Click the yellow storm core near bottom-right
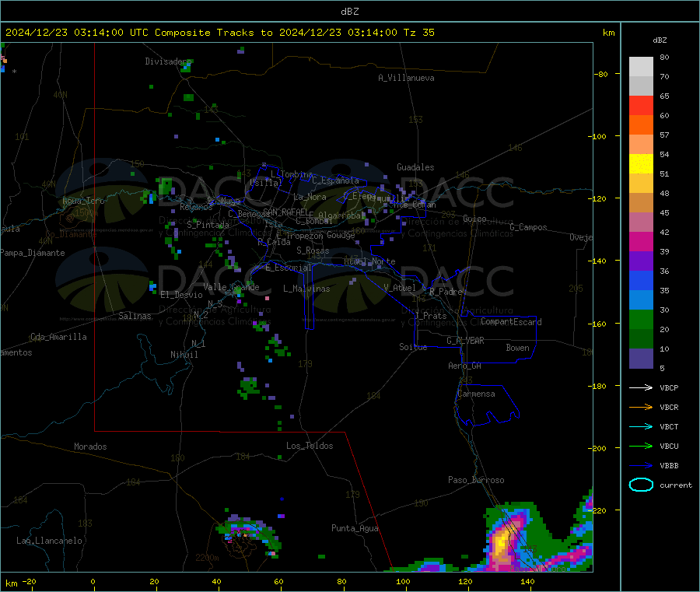700x592 pixels. tap(502, 541)
